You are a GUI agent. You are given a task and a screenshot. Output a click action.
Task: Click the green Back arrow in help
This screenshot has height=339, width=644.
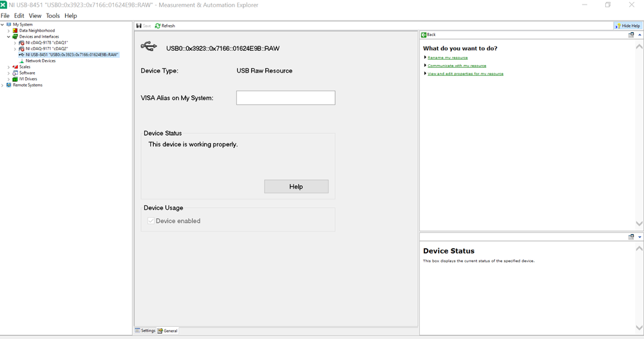point(424,35)
